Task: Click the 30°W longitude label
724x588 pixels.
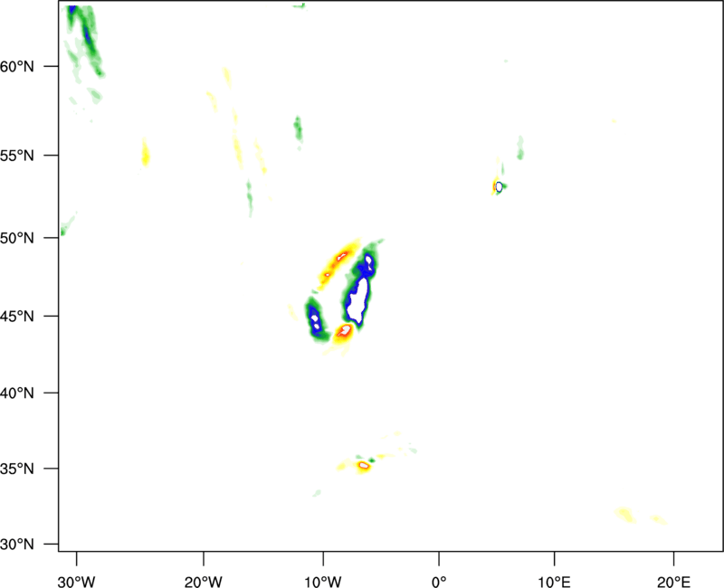Action: pos(76,582)
